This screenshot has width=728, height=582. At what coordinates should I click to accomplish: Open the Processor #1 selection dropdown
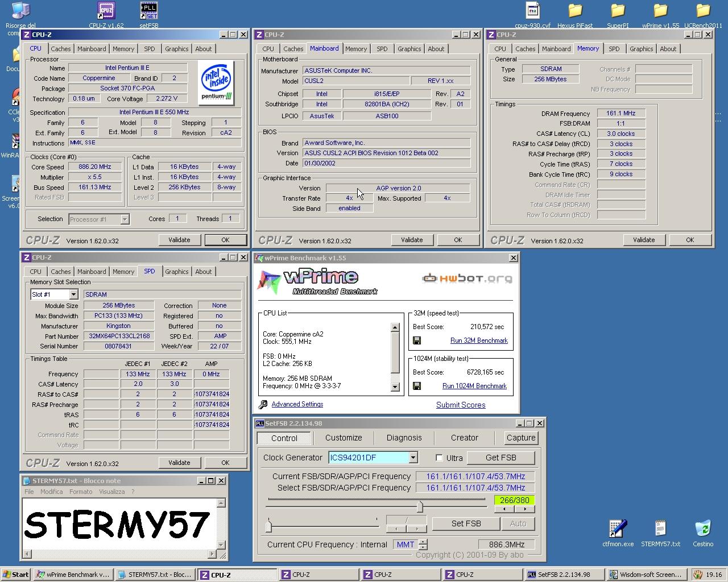125,219
